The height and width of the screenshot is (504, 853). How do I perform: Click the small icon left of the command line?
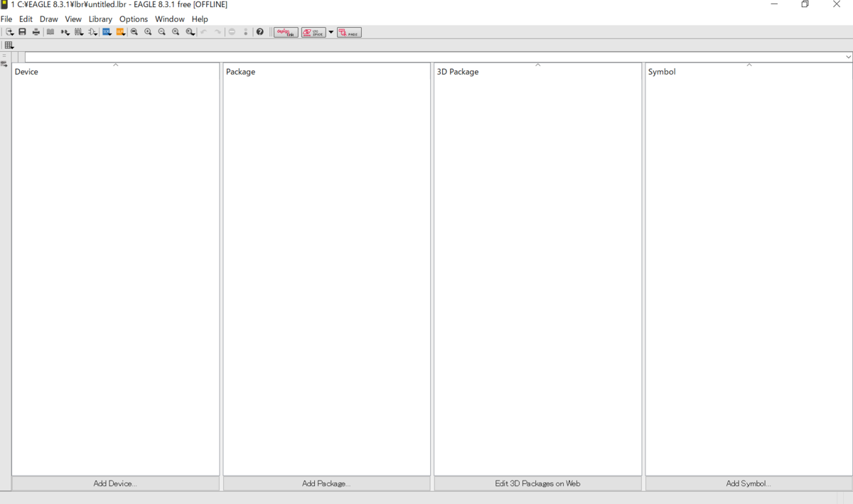[x=4, y=64]
